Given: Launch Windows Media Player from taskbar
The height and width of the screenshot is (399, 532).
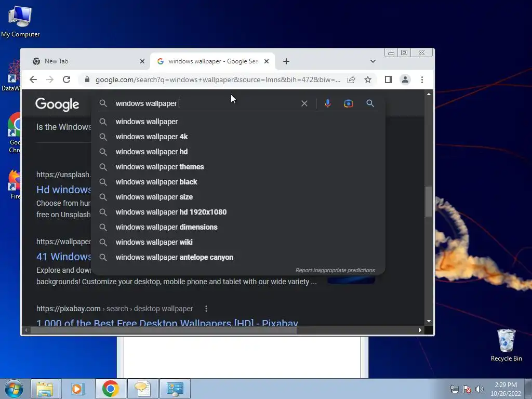Looking at the screenshot, I should (77, 389).
